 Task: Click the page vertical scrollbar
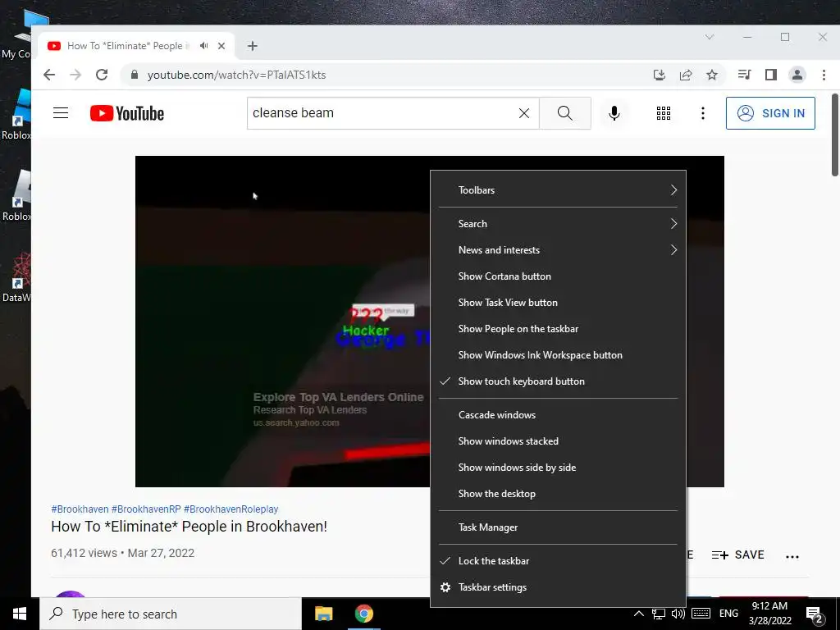(834, 135)
